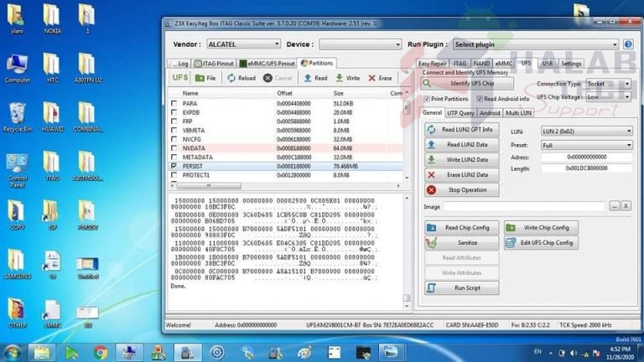Check the NVDATA partition checkbox
Image resolution: width=644 pixels, height=362 pixels.
coord(174,148)
